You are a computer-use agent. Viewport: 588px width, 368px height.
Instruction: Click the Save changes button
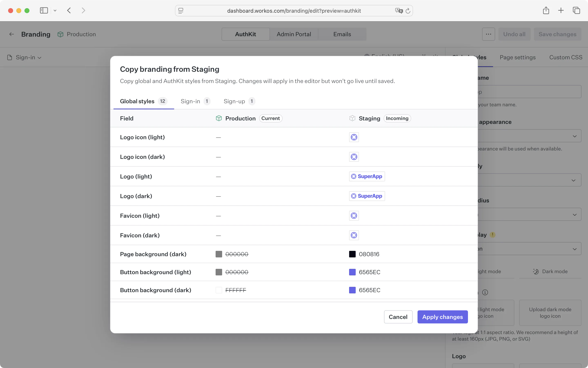557,34
